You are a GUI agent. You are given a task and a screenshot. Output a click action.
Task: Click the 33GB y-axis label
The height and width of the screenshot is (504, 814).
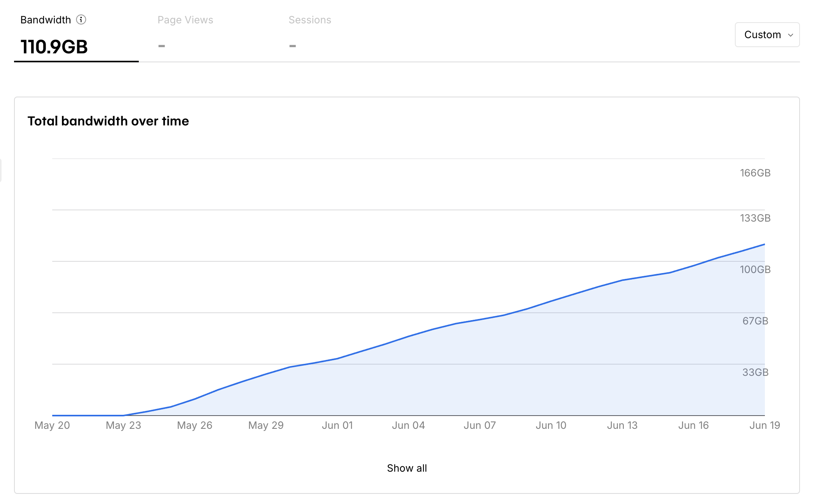click(755, 372)
